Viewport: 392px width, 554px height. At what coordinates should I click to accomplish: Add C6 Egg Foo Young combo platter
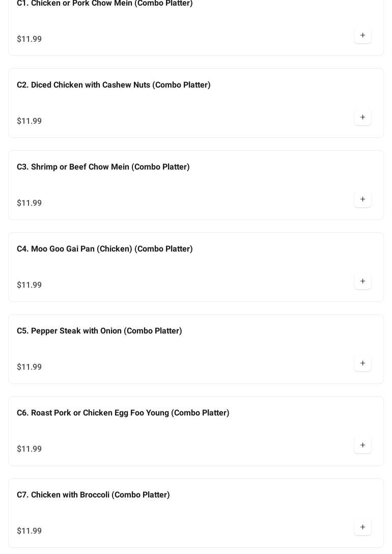pyautogui.click(x=362, y=446)
